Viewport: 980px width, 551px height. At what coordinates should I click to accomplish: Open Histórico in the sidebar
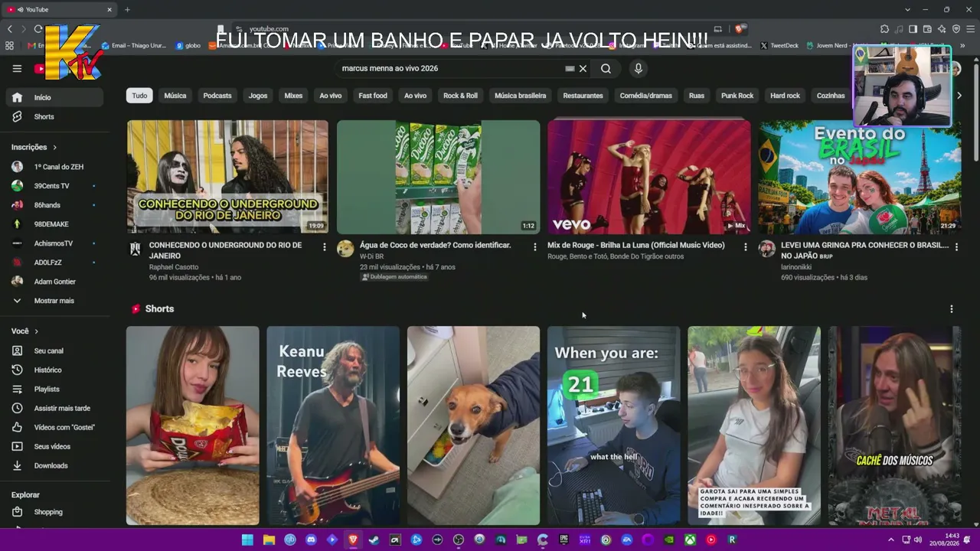[x=54, y=370]
